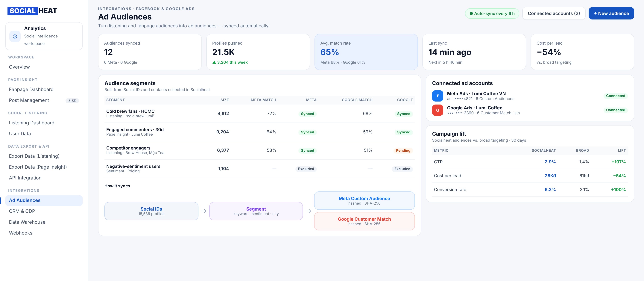Click the Avg. match rate 65% card

point(366,52)
